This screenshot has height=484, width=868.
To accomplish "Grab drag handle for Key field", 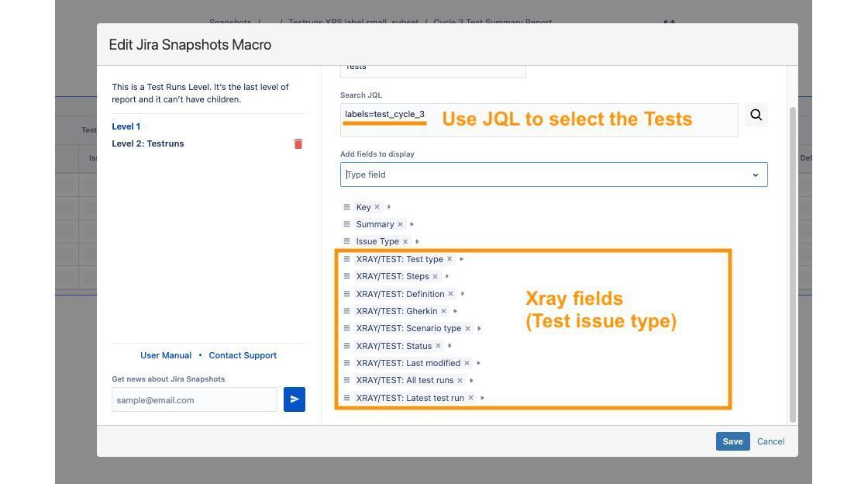I will point(346,207).
